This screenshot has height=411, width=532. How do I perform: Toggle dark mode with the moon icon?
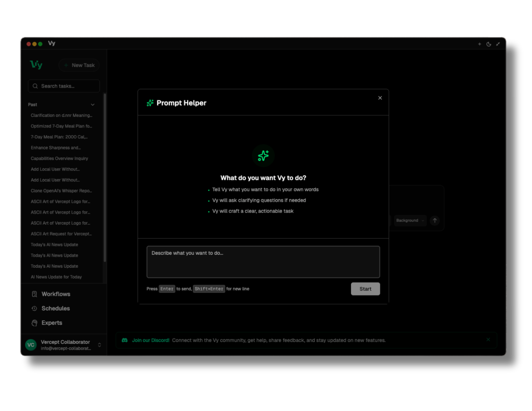point(489,44)
